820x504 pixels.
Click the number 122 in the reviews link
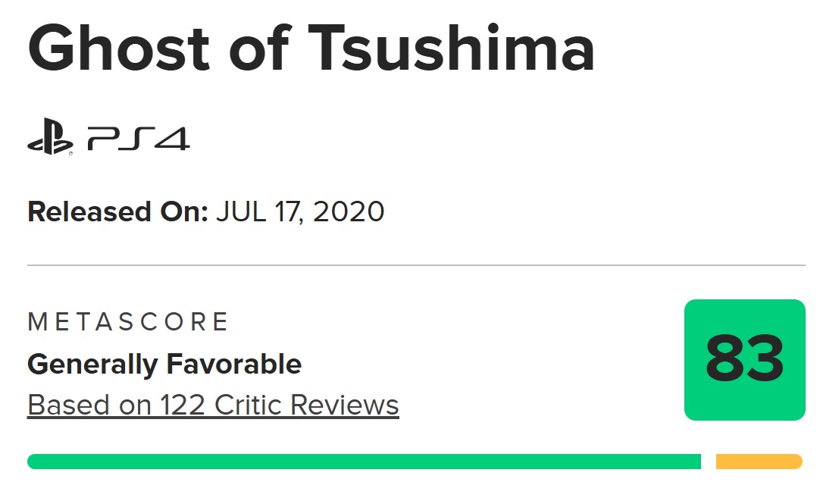click(183, 405)
